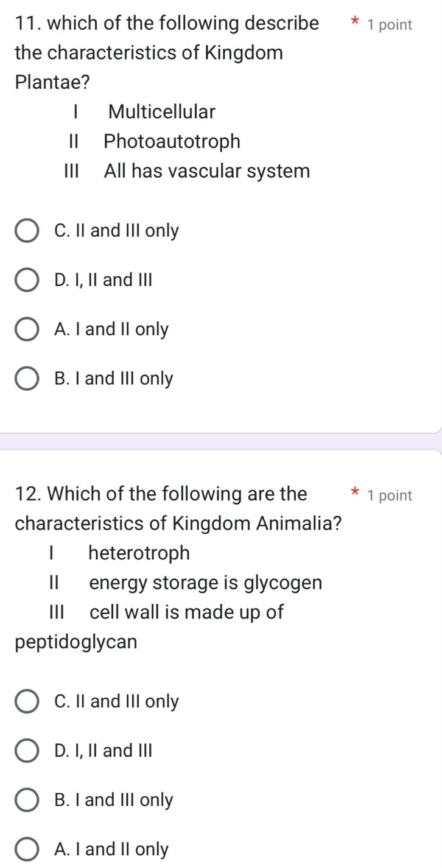Click the statement "All has vascular system"
Viewport: 442px width, 868px height.
[x=206, y=172]
